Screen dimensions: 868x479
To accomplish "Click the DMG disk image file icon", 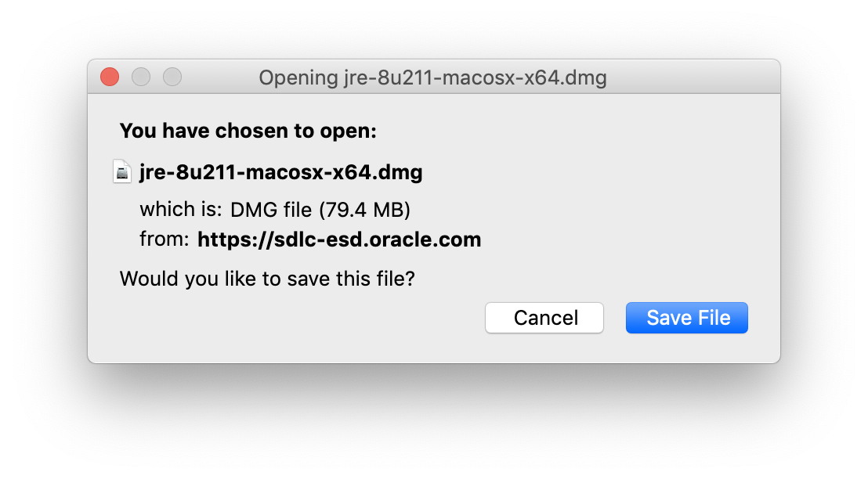I will tap(122, 171).
